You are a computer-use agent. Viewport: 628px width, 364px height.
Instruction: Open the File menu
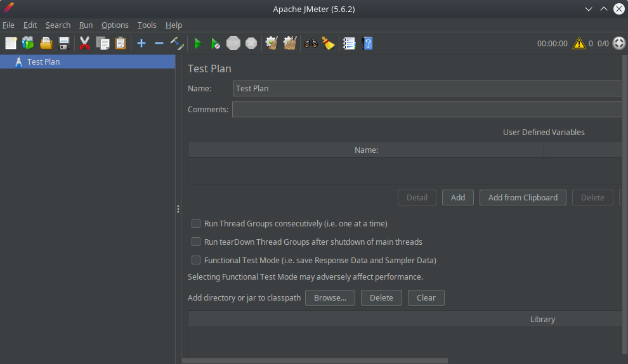(x=8, y=25)
